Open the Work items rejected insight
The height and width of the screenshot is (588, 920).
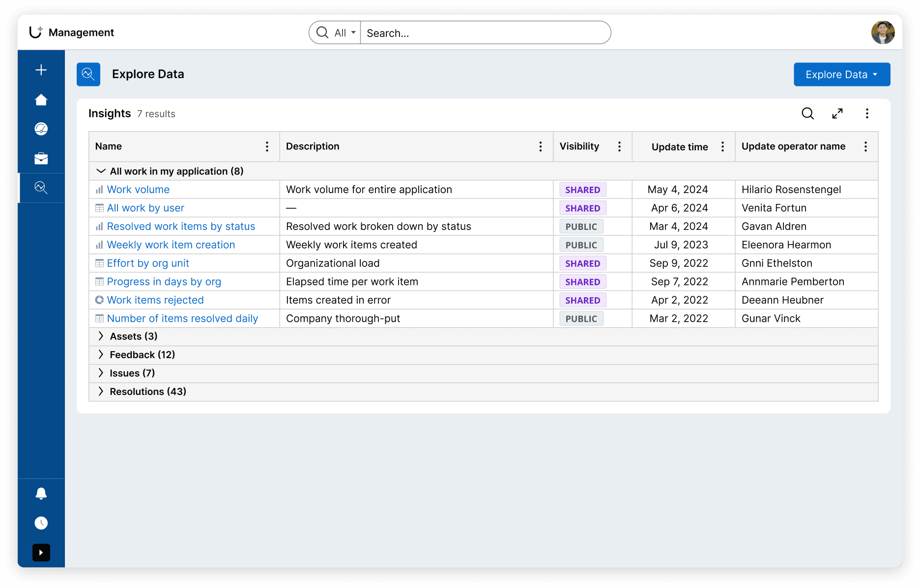point(155,300)
